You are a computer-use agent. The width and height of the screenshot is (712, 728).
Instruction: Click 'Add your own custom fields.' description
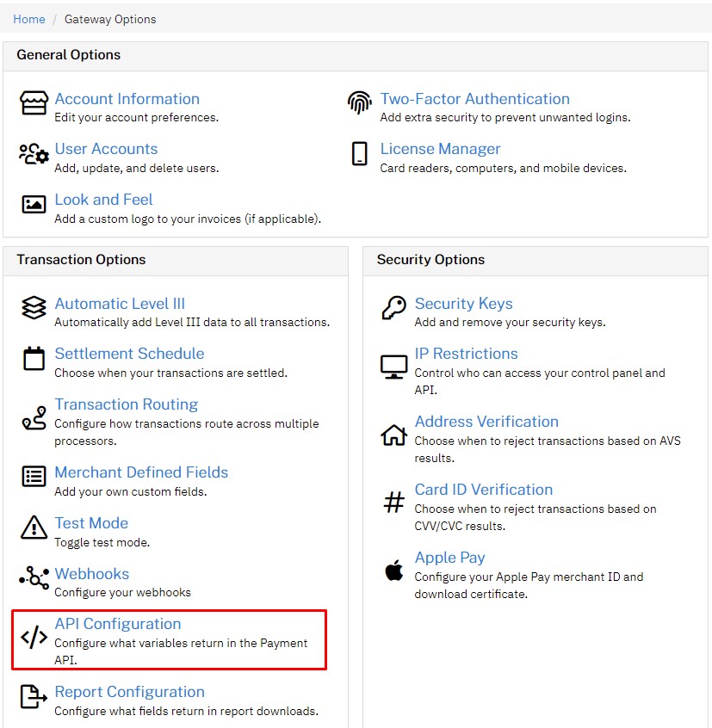[131, 491]
